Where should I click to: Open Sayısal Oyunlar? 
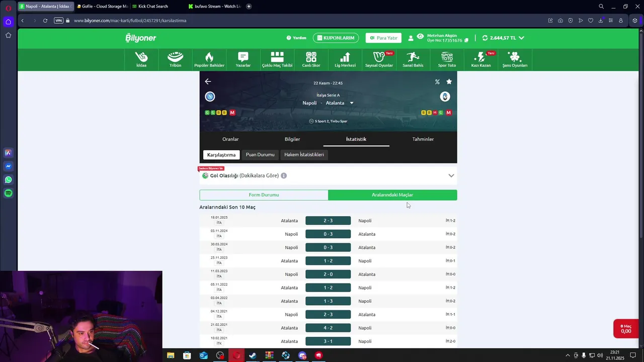[x=379, y=59]
